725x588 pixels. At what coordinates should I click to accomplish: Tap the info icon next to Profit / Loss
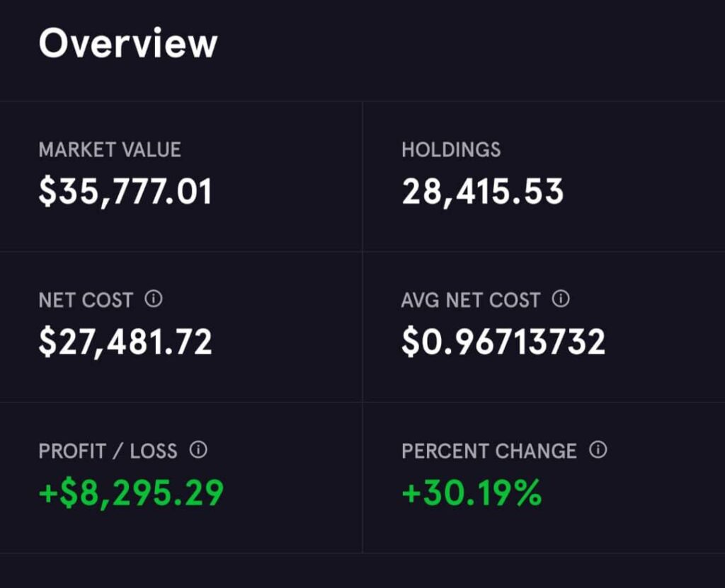[x=199, y=450]
